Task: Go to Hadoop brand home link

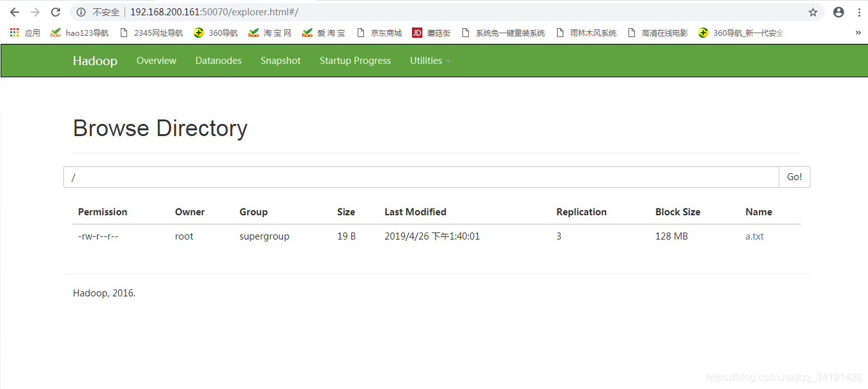Action: [95, 61]
